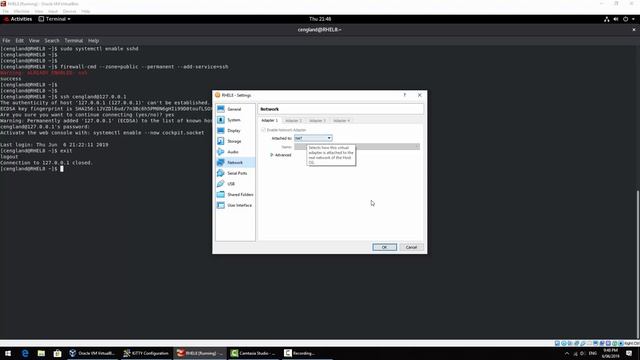Click the power icon in GNOME top bar
Image resolution: width=640 pixels, height=360 pixels.
[625, 19]
